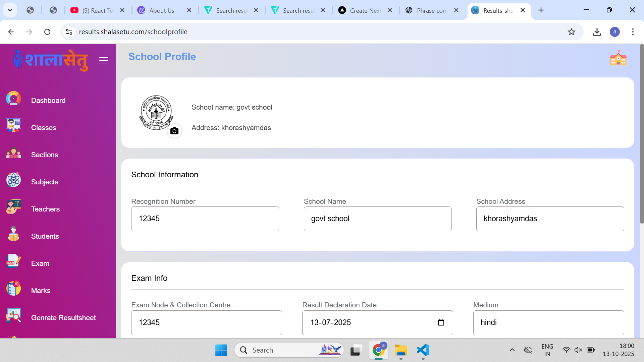
Task: Click the page vertical scrollbar
Action: [x=641, y=134]
